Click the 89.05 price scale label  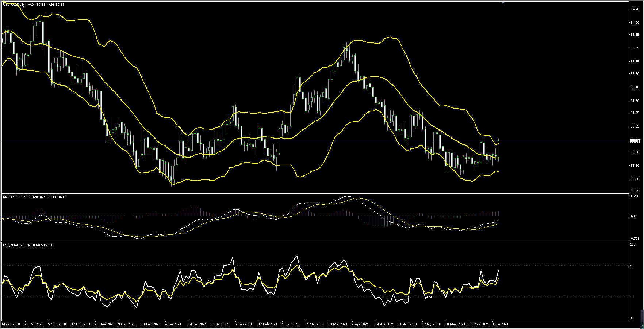click(x=635, y=191)
